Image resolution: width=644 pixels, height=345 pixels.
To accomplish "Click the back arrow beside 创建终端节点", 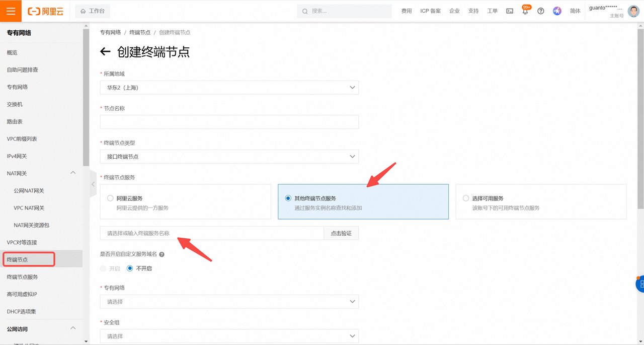I will tap(105, 52).
